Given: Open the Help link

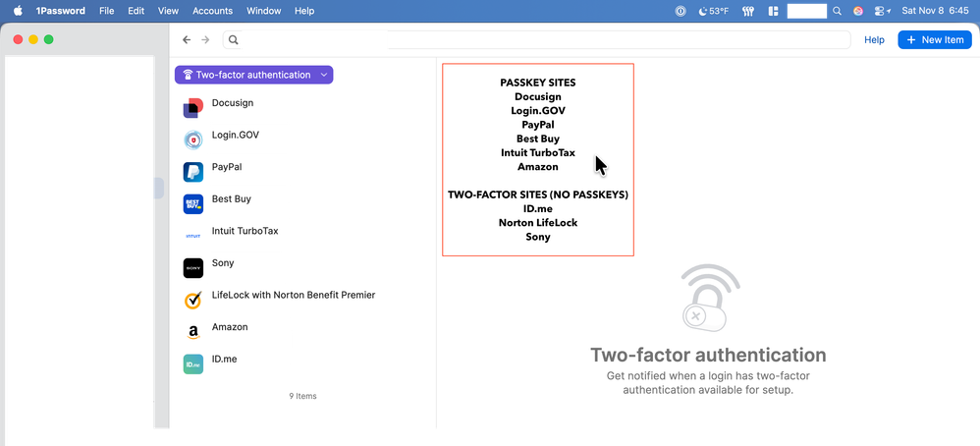Looking at the screenshot, I should pyautogui.click(x=874, y=40).
